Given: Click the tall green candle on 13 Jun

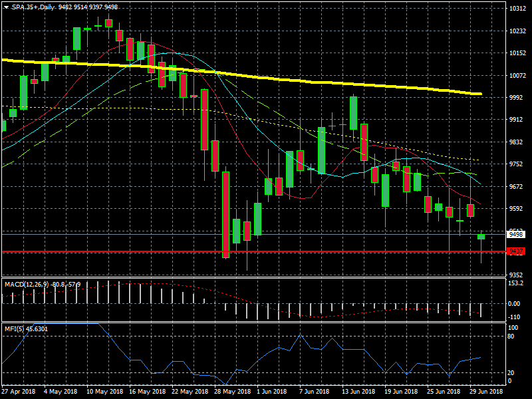Looking at the screenshot, I should pos(354,113).
